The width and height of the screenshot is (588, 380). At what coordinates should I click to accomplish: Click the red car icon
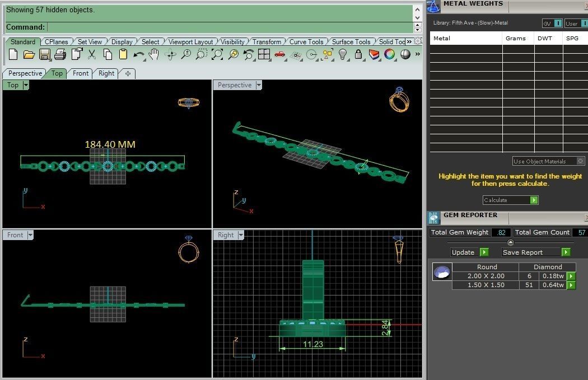[280, 55]
